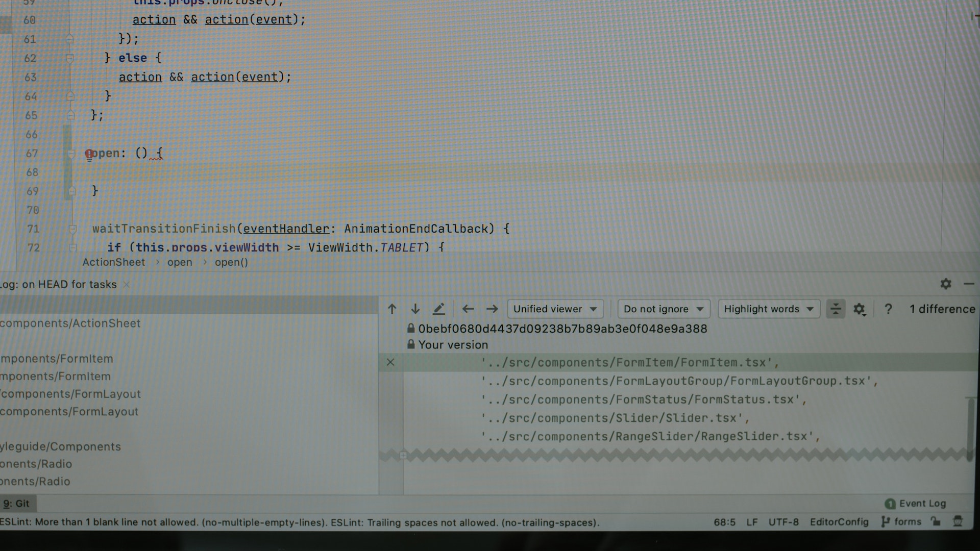Open the Unified viewer dropdown
The height and width of the screenshot is (551, 980).
(555, 309)
